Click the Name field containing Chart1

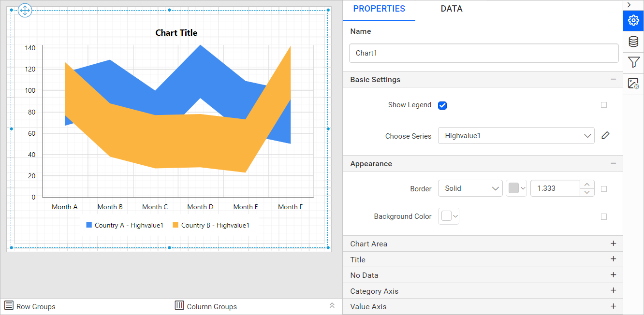point(484,53)
